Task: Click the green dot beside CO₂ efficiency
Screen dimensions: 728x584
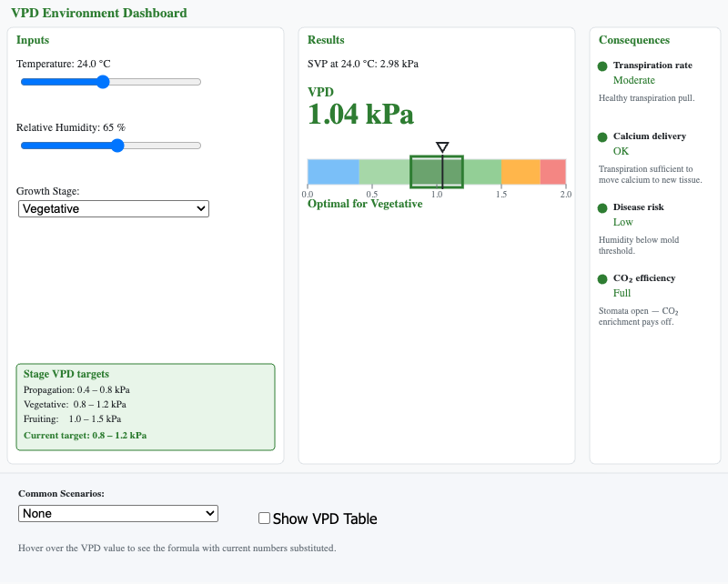Action: pyautogui.click(x=602, y=279)
